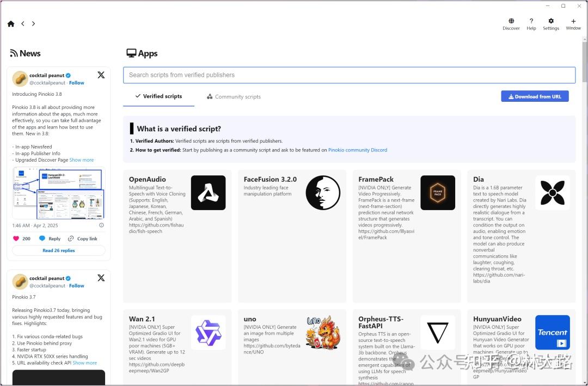This screenshot has height=386, width=588.
Task: Click the X logo on Pinokio 3.7 post
Action: coord(101,278)
